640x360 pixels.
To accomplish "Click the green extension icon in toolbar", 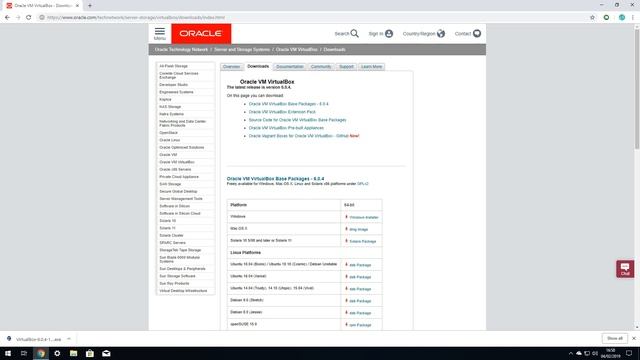I will point(607,18).
